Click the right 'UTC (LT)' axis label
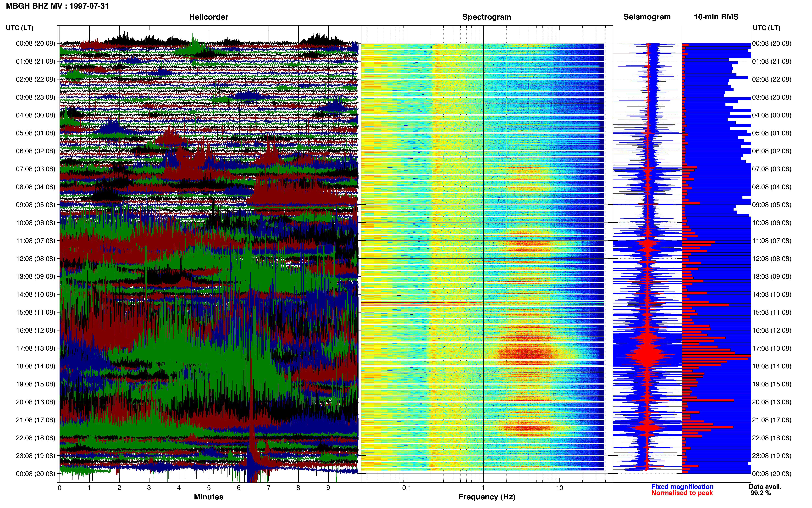Screen dimensions: 812x508 (766, 28)
